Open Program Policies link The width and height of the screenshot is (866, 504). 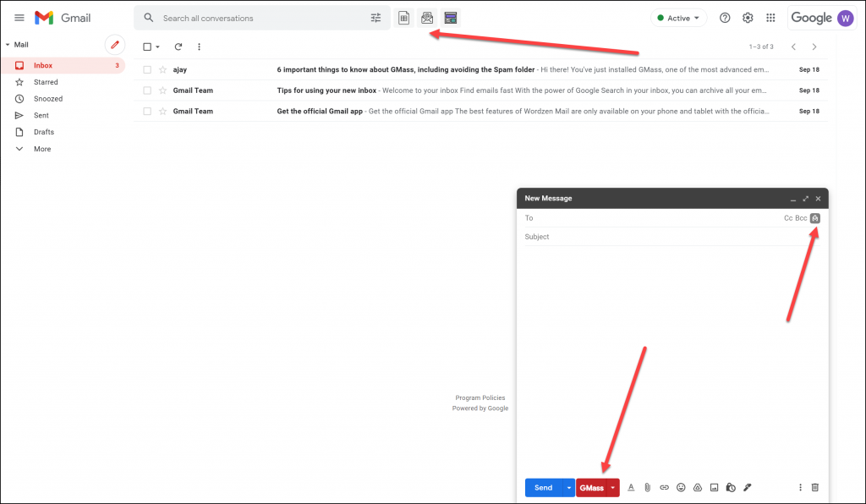[x=480, y=397]
